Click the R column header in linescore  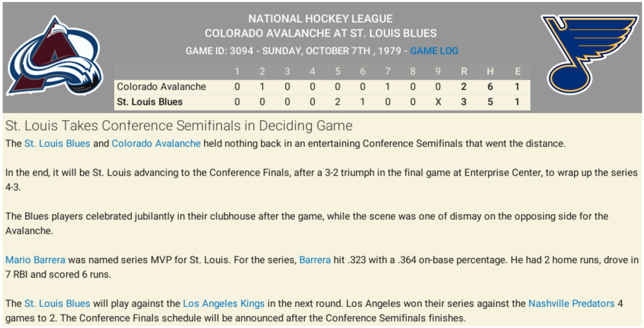coord(464,71)
